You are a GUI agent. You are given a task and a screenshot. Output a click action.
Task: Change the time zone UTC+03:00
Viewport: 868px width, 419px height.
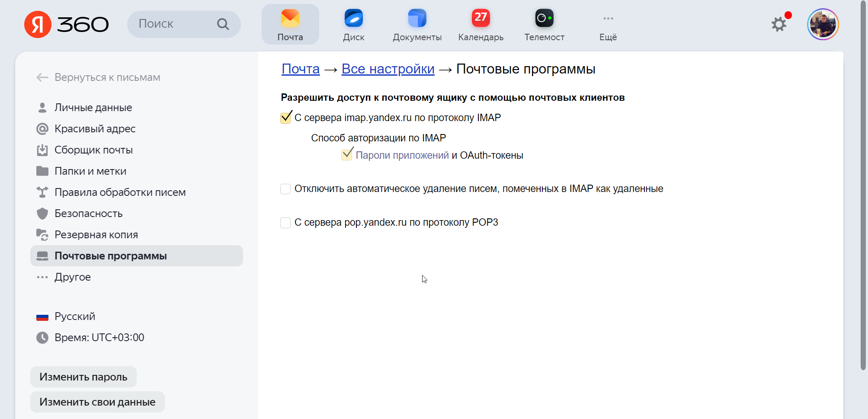99,338
